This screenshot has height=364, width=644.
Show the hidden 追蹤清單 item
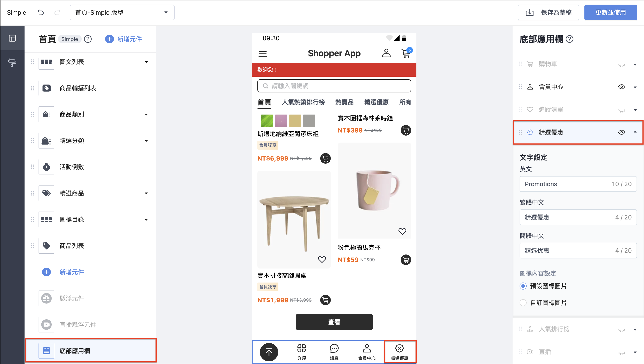coord(621,111)
